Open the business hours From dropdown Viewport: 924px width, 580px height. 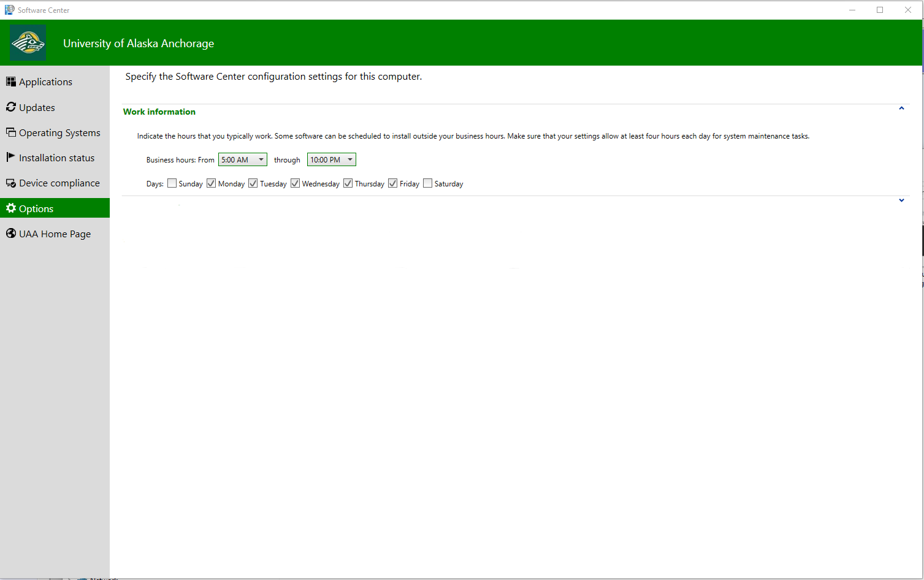tap(243, 160)
